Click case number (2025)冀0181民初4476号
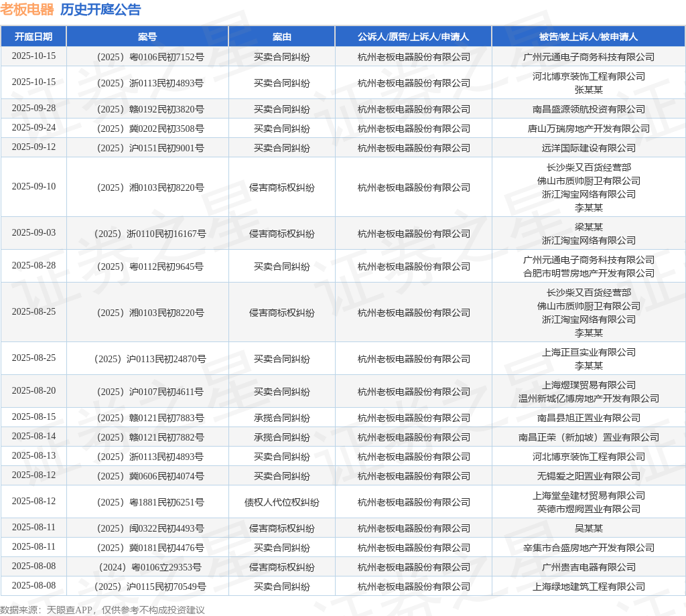 (x=150, y=548)
